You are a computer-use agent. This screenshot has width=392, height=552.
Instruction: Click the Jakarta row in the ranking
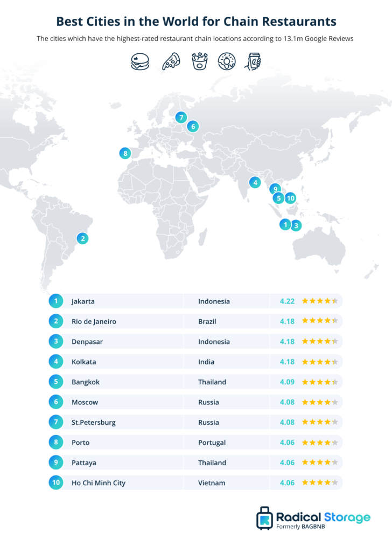195,301
